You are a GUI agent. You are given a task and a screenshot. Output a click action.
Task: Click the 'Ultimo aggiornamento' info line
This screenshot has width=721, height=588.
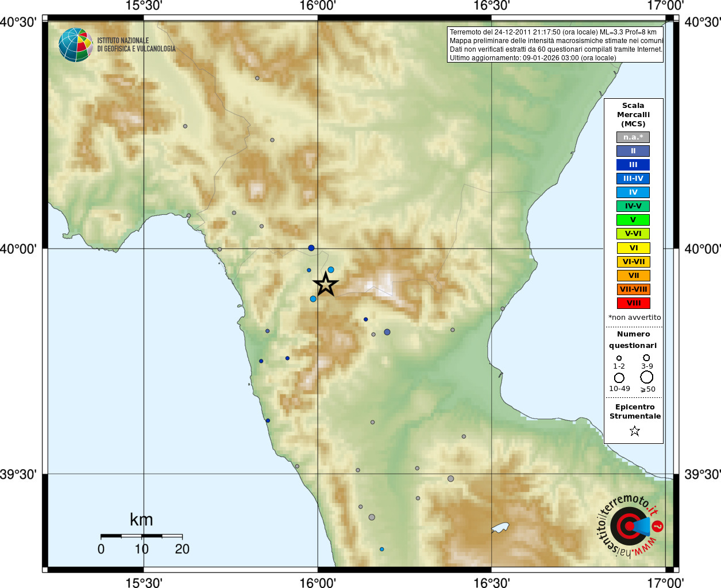(533, 58)
